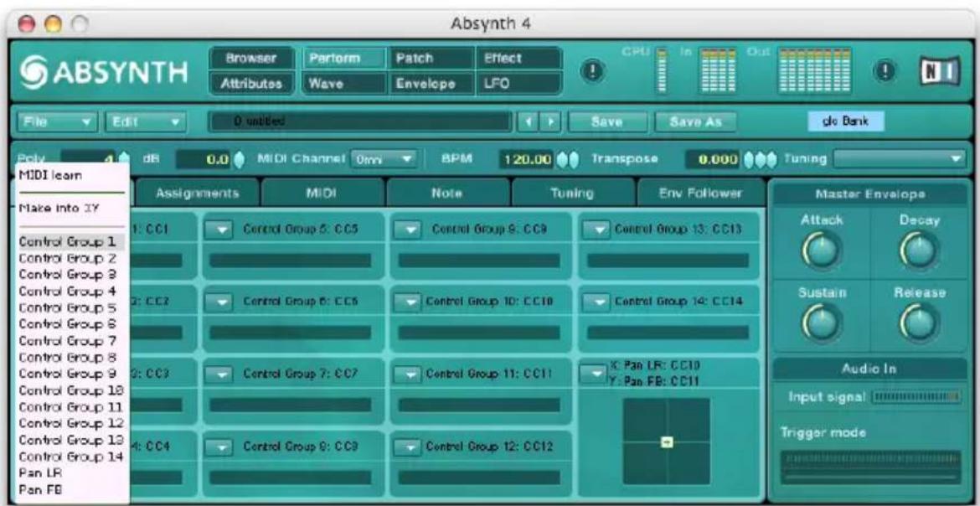Switch to the Patch window

click(x=431, y=58)
